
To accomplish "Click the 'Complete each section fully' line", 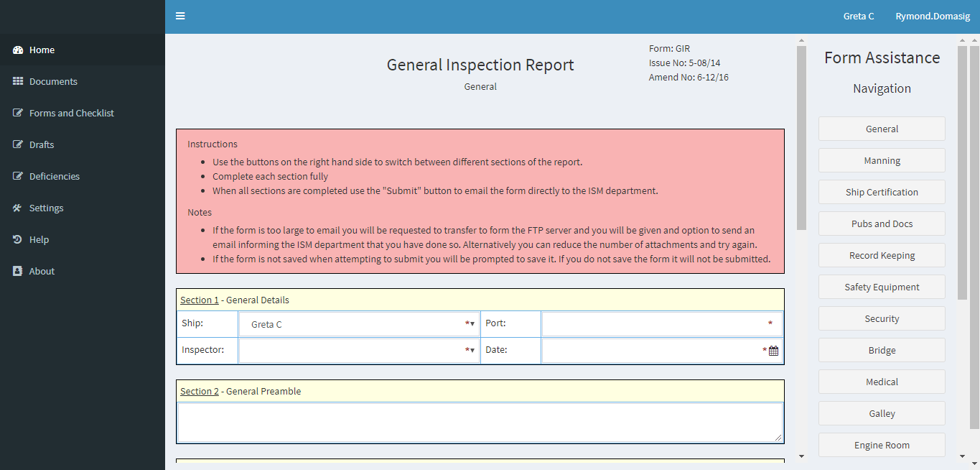I will pos(270,176).
